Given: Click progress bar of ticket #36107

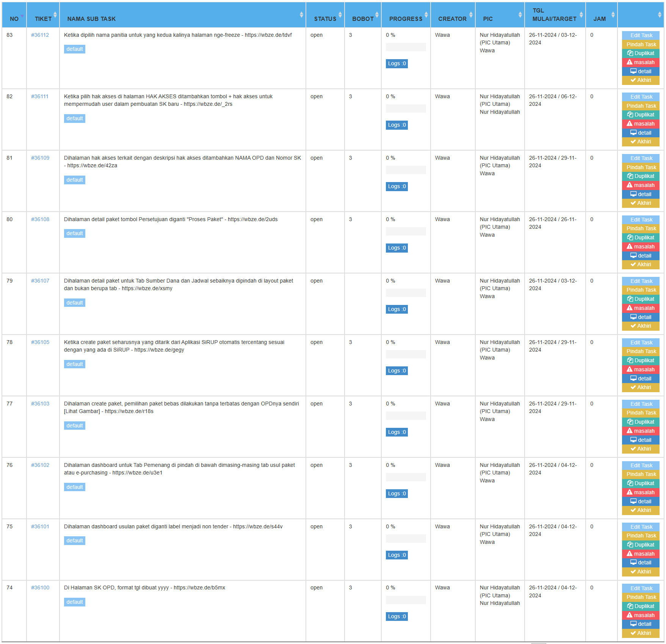Looking at the screenshot, I should tap(406, 293).
